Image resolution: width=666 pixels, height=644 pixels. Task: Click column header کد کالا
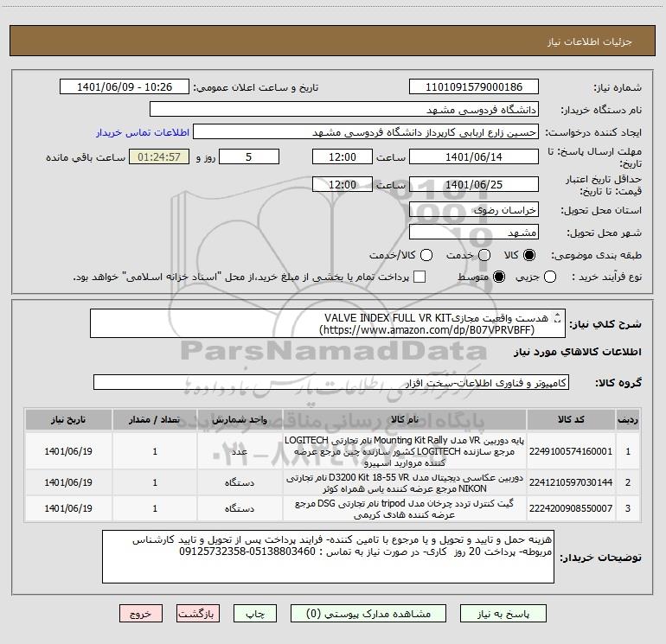[x=571, y=420]
